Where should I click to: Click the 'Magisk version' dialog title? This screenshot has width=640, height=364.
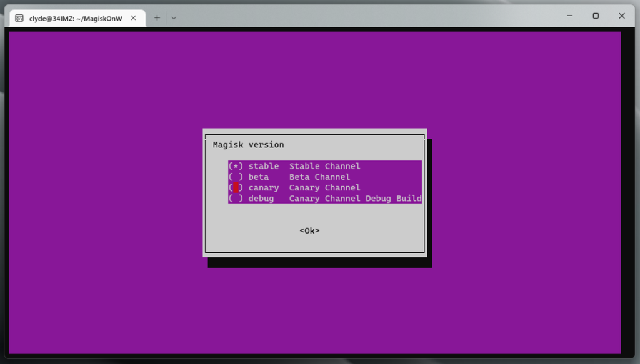pos(248,145)
